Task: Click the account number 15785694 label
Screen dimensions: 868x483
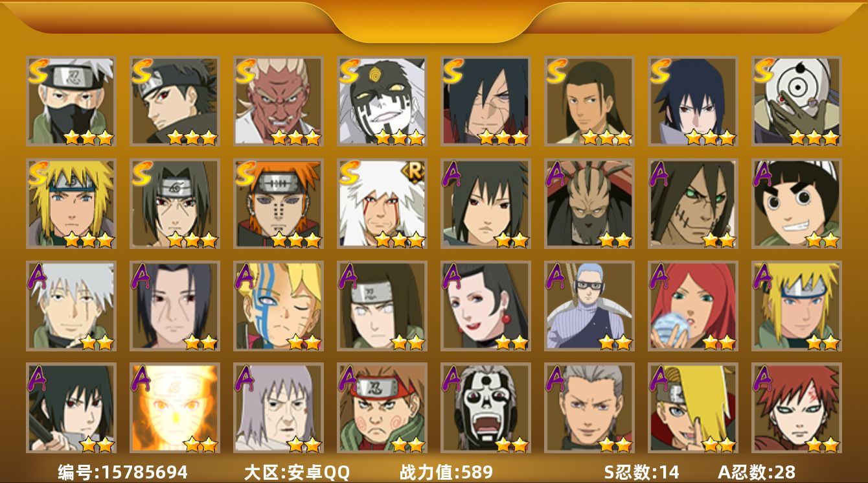Action: click(x=122, y=472)
